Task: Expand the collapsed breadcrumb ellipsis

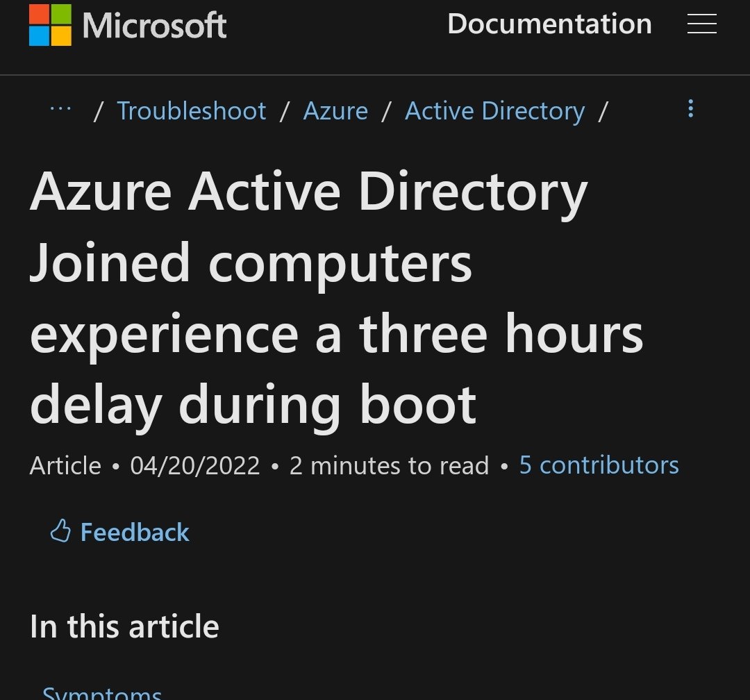Action: (61, 110)
